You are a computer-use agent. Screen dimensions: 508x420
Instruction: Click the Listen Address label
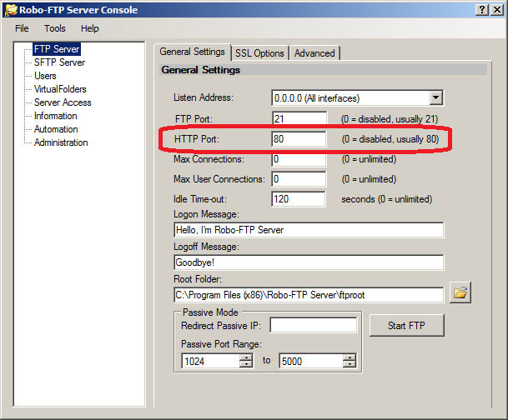click(204, 97)
